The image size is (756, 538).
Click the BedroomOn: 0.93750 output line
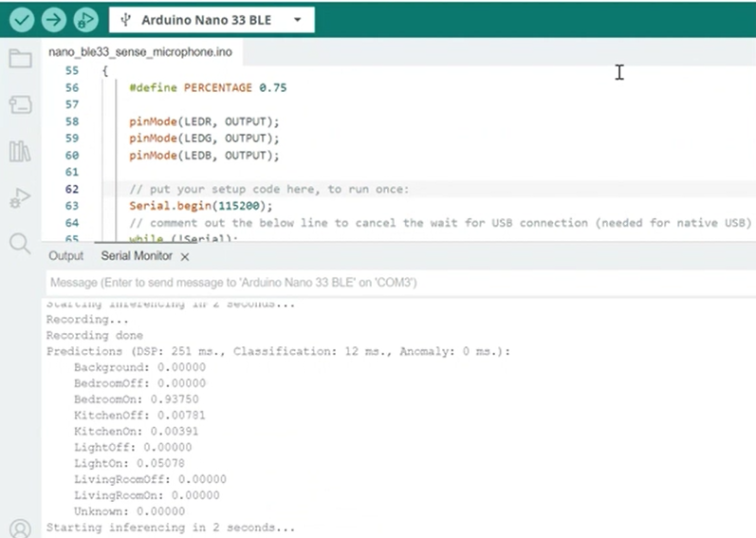click(x=139, y=399)
